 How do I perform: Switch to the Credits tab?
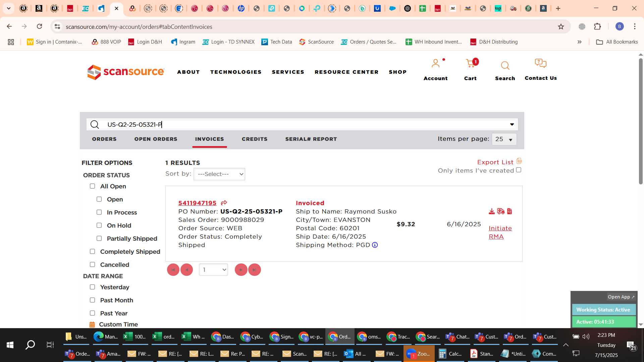255,139
